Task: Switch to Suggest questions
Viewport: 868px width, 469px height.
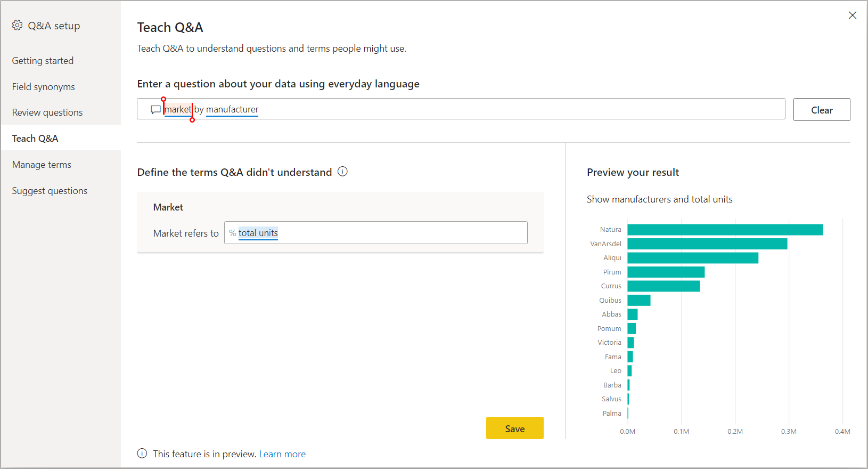Action: (x=50, y=191)
